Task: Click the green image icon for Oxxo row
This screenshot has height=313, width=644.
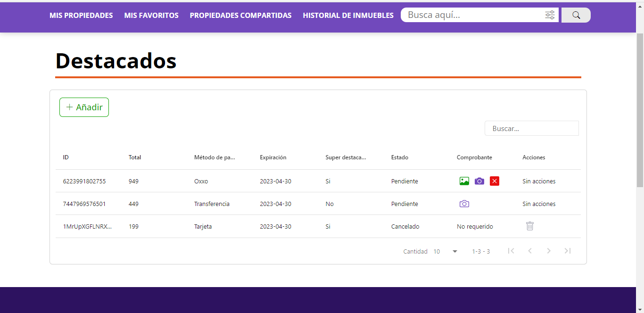Action: 464,181
